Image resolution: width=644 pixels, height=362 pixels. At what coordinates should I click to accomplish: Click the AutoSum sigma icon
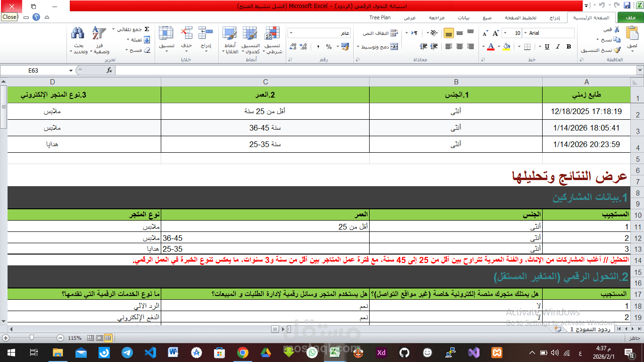pos(147,29)
